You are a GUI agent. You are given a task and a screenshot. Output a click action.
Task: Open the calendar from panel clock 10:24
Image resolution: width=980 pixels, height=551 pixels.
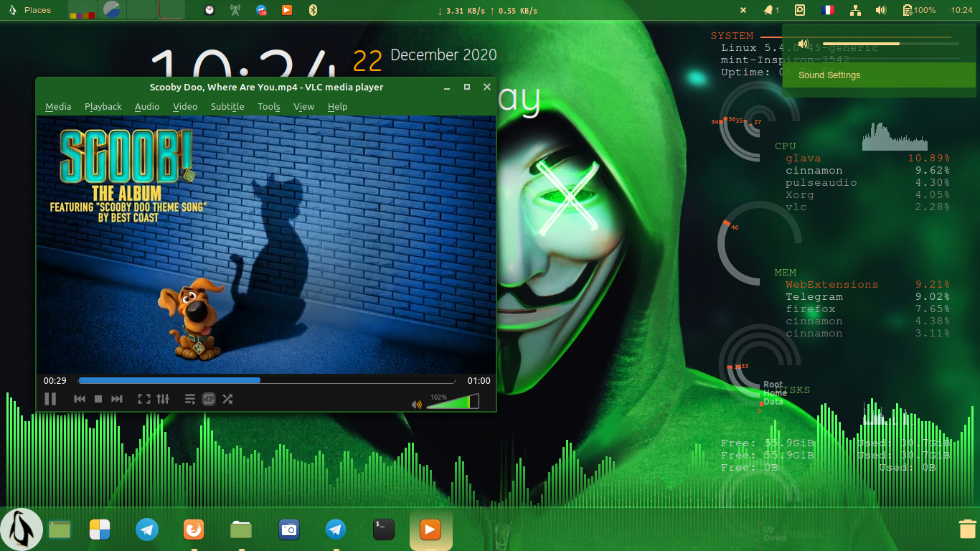click(x=961, y=10)
